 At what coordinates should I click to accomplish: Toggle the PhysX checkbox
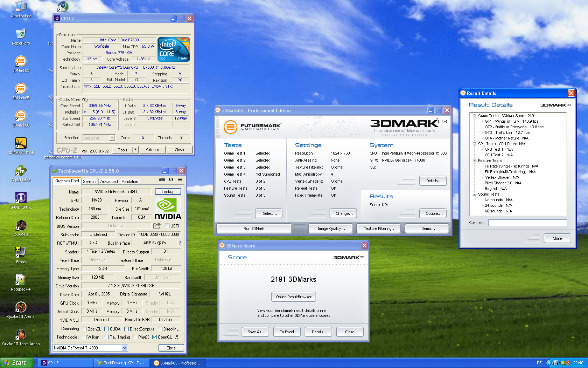click(135, 337)
